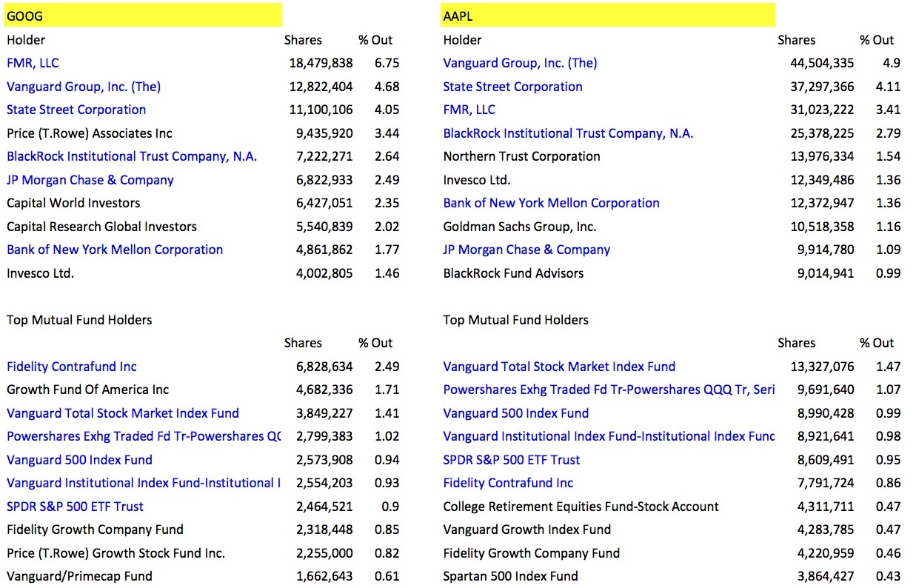Open Vanguard Group, Inc. (The) in AAPL holders
Viewport: 916px width, 588px height.
point(520,63)
